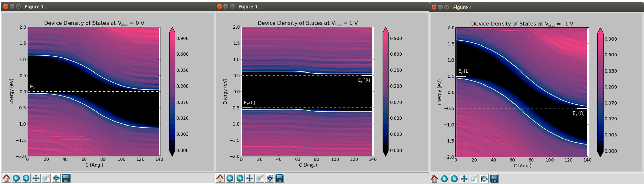Viewport: 644px width, 184px height.
Task: Select Pan tool in 1 V figure toolbar
Action: coord(250,178)
